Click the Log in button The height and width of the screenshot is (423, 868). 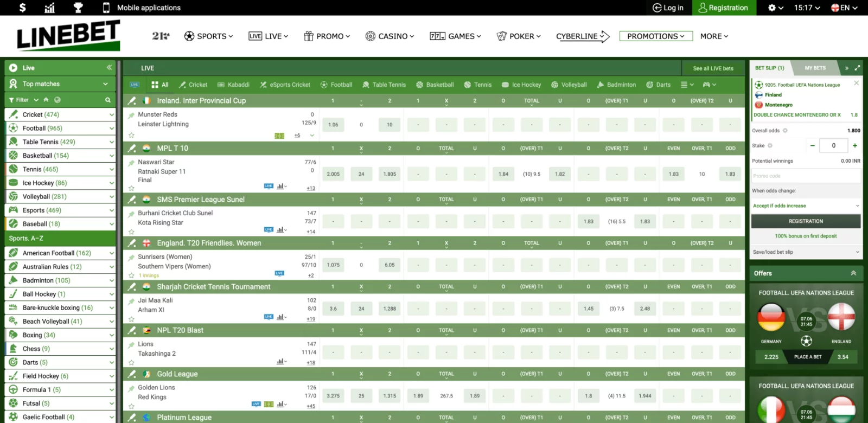[x=668, y=8]
